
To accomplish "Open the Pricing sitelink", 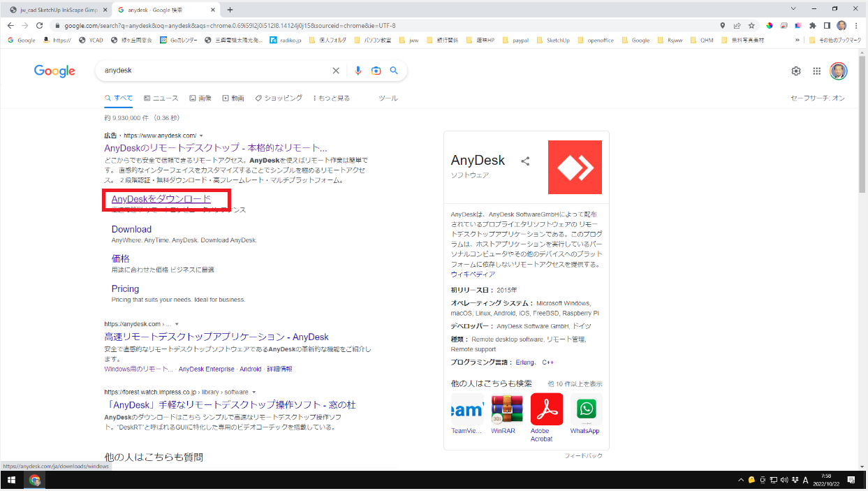I will click(x=125, y=288).
